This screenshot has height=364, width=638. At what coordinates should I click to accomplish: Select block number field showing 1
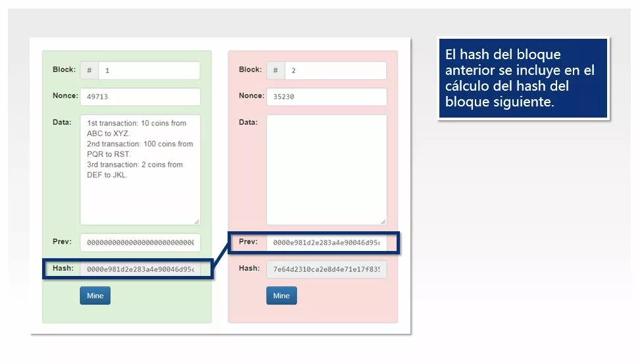point(149,70)
